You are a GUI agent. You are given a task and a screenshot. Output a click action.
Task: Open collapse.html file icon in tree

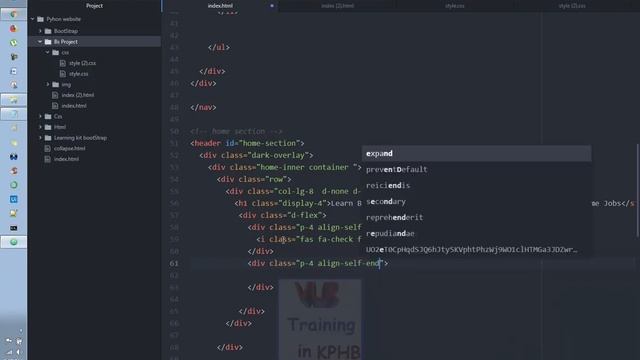pyautogui.click(x=47, y=148)
